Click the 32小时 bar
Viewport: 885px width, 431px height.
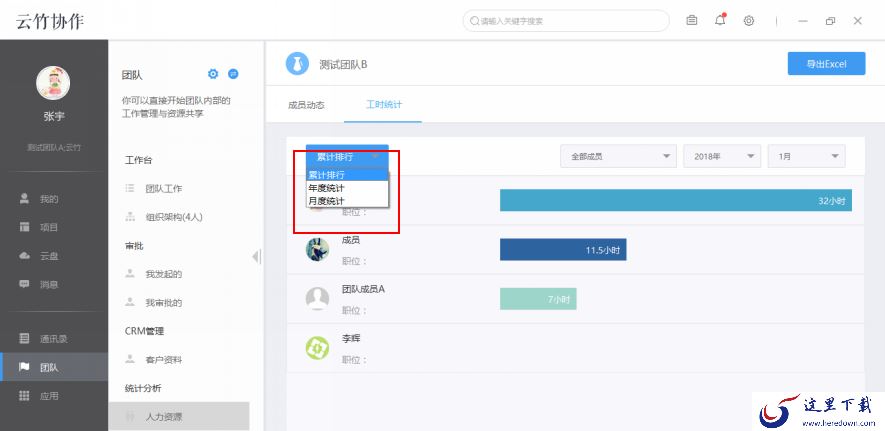coord(676,200)
